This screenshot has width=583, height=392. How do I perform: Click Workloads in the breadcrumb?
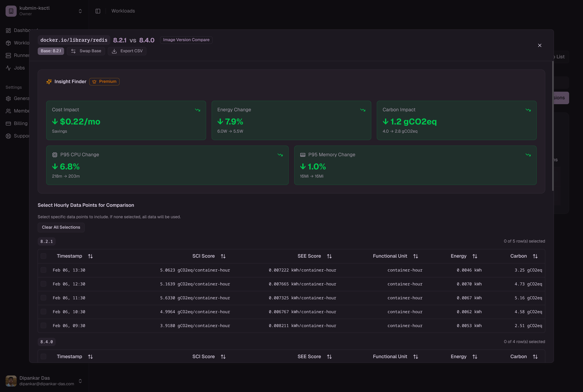click(123, 11)
